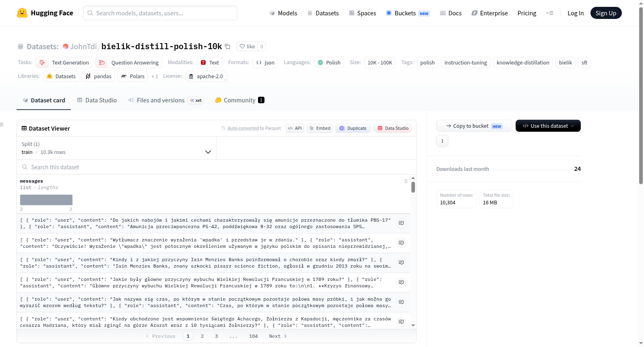
Task: Switch to the Data Studio tab
Action: [x=97, y=100]
